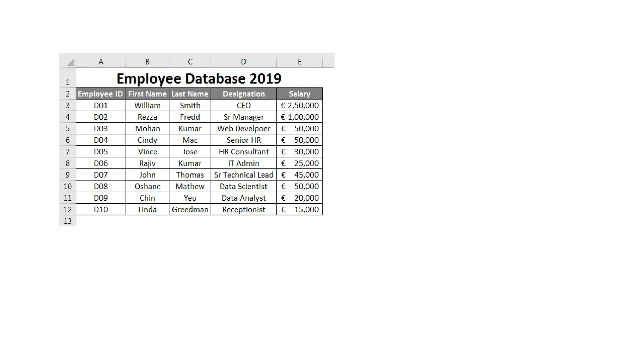Select salary cell € 15,000
The height and width of the screenshot is (362, 644).
(x=300, y=209)
